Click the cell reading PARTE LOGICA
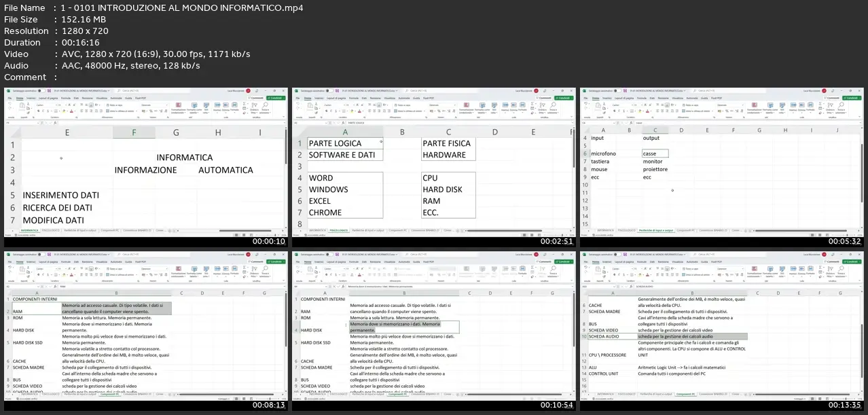The width and height of the screenshot is (868, 415). pyautogui.click(x=345, y=143)
